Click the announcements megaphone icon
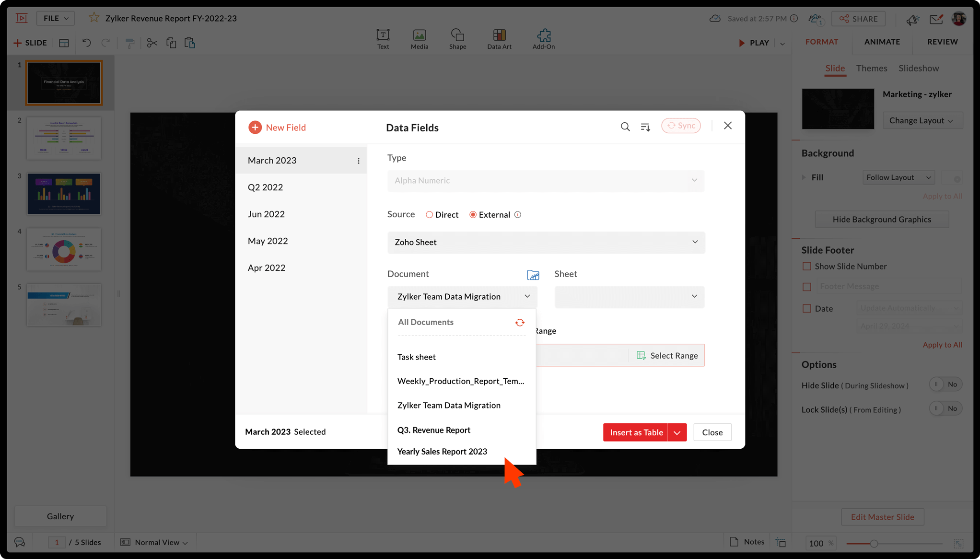980x559 pixels. (912, 19)
